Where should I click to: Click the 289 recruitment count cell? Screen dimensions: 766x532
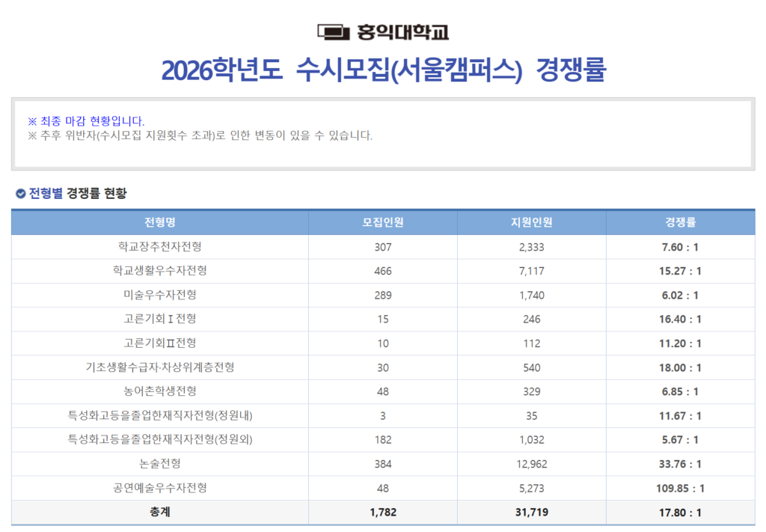383,296
